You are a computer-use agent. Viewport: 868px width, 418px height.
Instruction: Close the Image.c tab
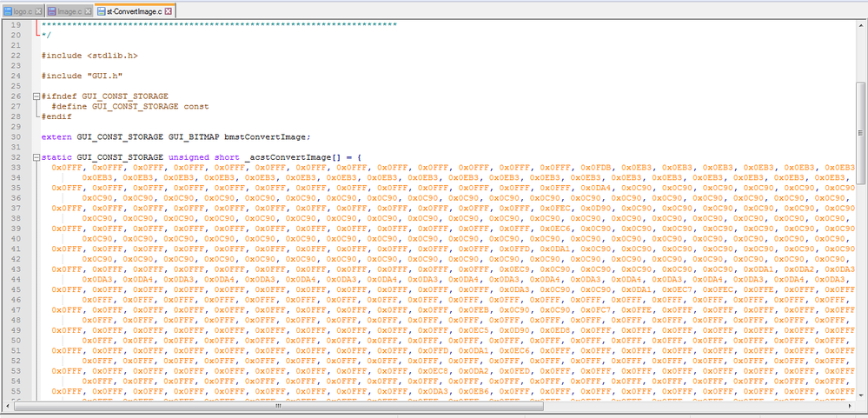[x=87, y=11]
